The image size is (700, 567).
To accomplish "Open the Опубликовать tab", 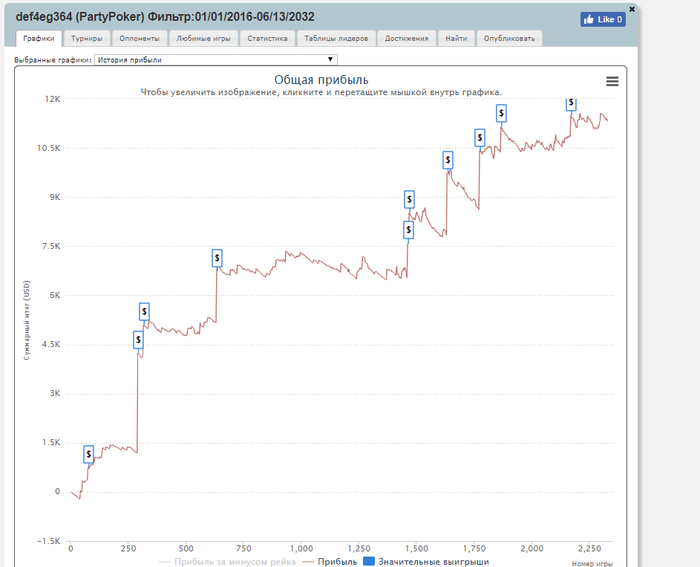I will (x=509, y=38).
